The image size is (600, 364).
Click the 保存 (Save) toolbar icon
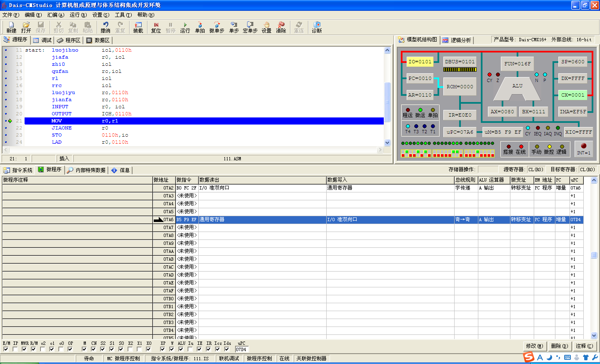40,27
